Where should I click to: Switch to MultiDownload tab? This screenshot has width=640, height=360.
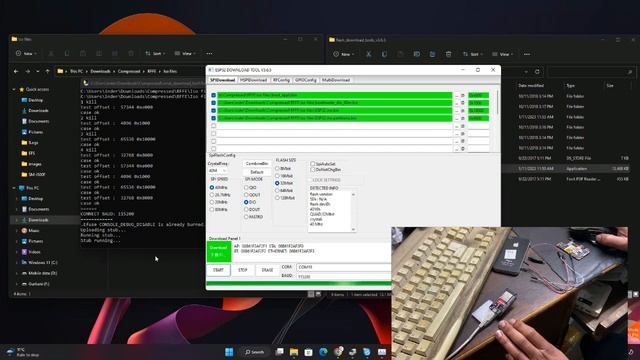tap(336, 80)
